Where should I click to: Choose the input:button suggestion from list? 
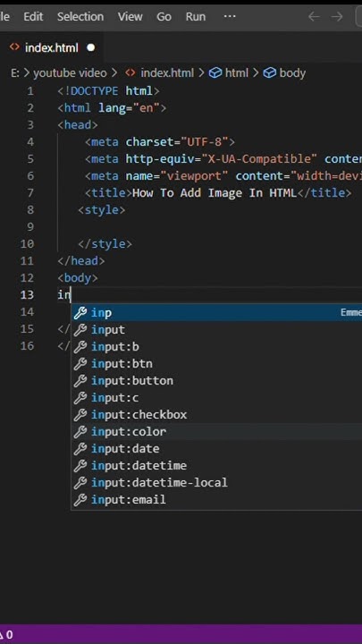[216, 381]
